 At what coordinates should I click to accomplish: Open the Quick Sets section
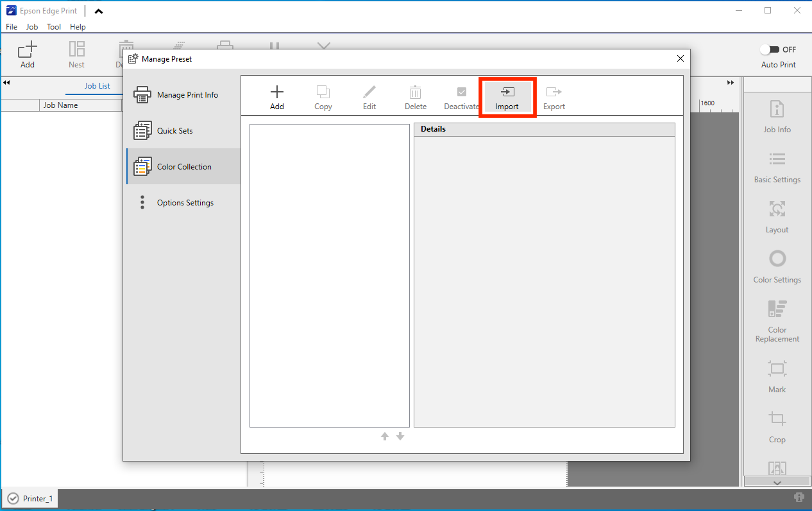[x=183, y=131]
